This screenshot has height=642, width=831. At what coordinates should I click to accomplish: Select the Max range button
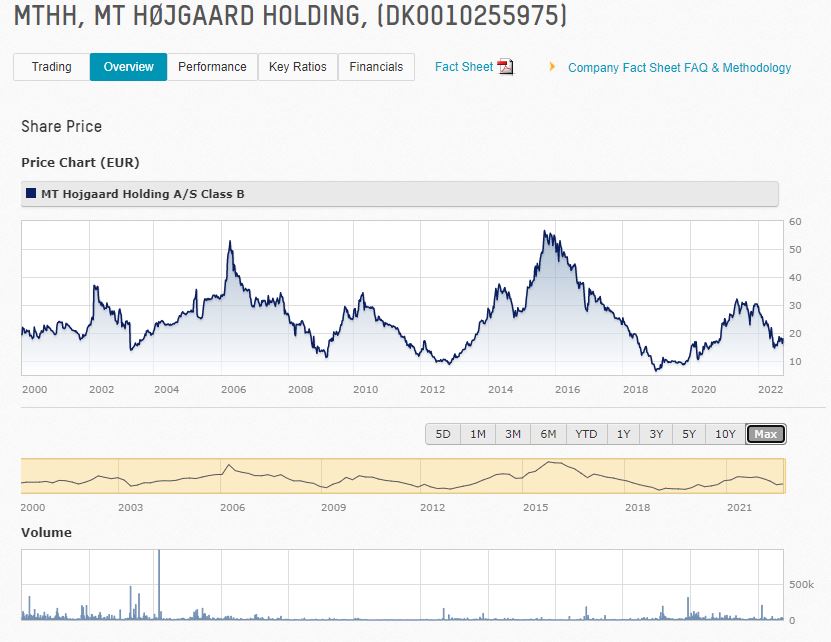pyautogui.click(x=766, y=434)
